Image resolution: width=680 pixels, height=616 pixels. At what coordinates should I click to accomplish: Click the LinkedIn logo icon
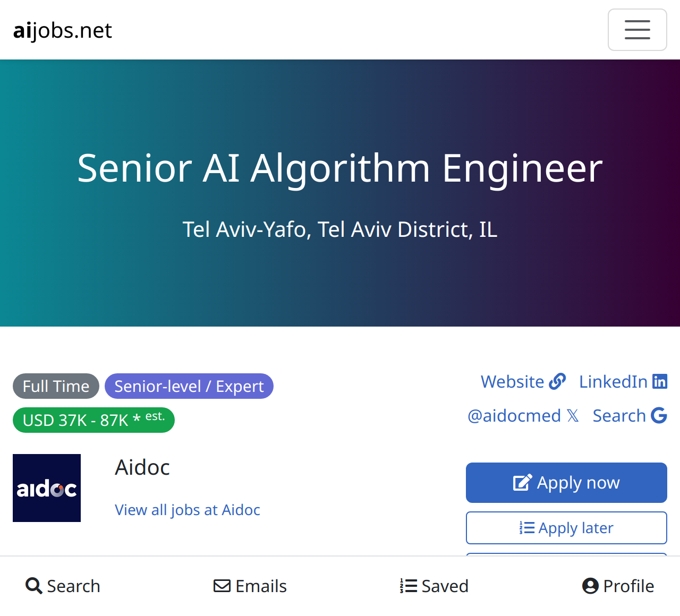(x=660, y=381)
